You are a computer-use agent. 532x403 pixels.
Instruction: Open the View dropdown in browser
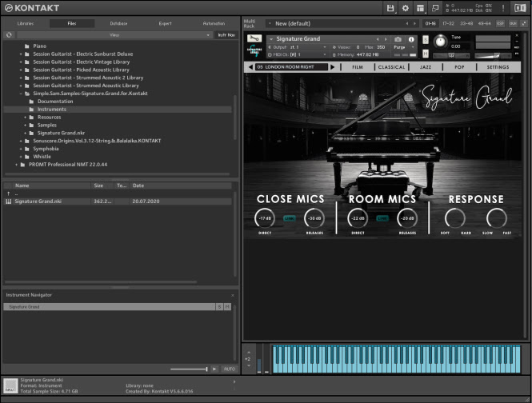(114, 35)
